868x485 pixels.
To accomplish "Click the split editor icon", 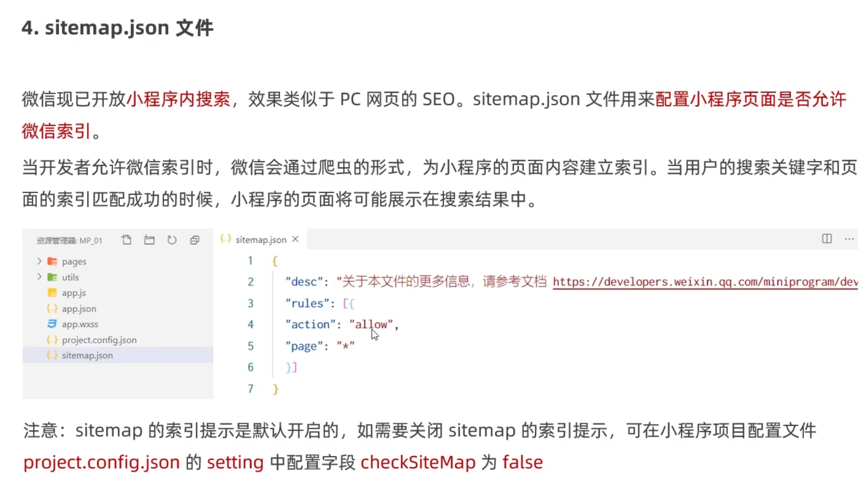I will click(827, 239).
